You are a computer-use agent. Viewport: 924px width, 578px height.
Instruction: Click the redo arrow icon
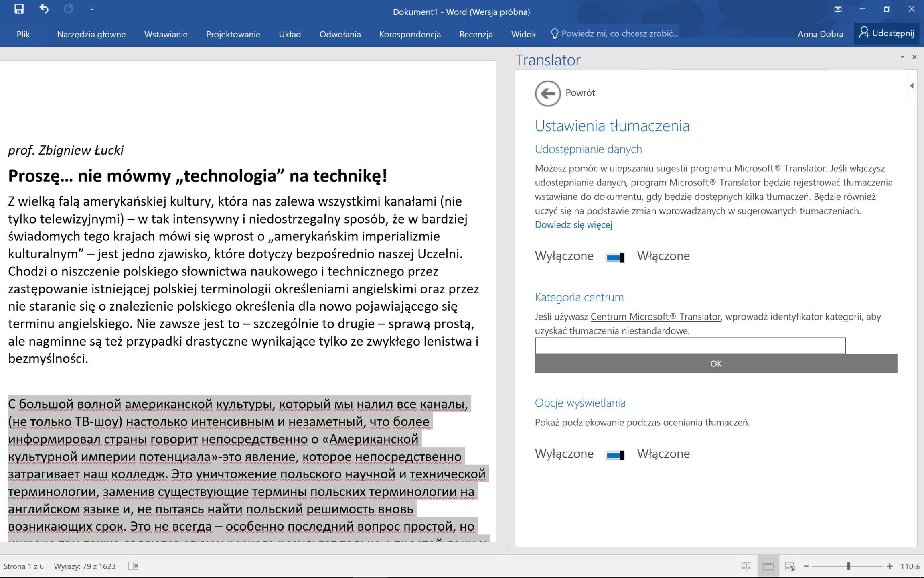click(69, 9)
